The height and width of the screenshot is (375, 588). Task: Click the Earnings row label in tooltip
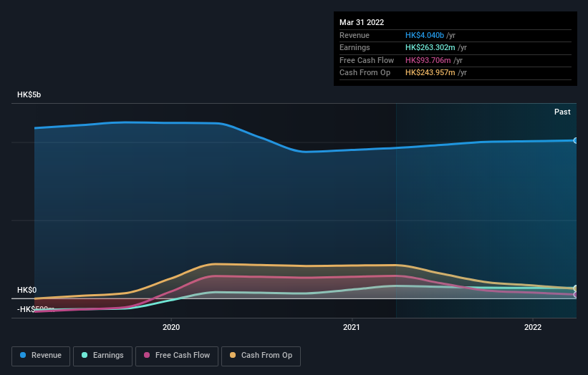(355, 47)
